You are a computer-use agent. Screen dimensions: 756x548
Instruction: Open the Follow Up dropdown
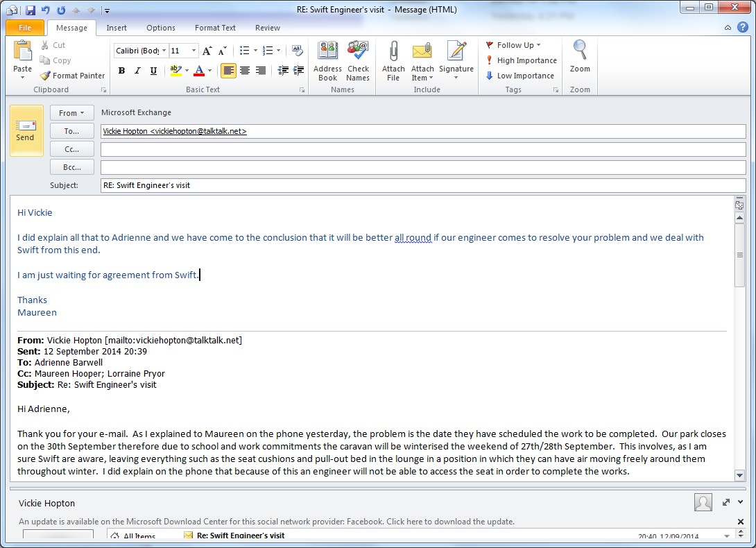(514, 45)
